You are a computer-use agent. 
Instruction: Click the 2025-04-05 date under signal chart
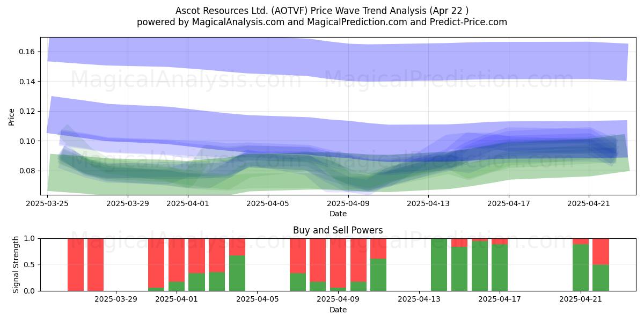pos(257,299)
